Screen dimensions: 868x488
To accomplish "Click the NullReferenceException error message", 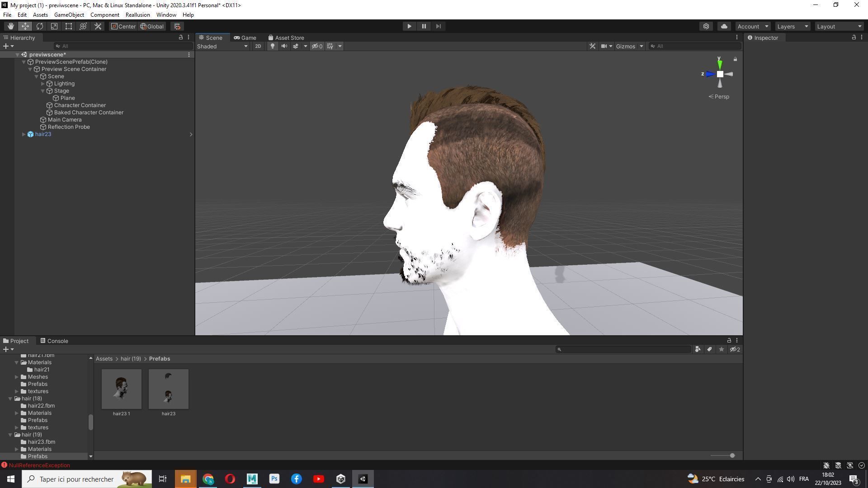I will point(39,465).
